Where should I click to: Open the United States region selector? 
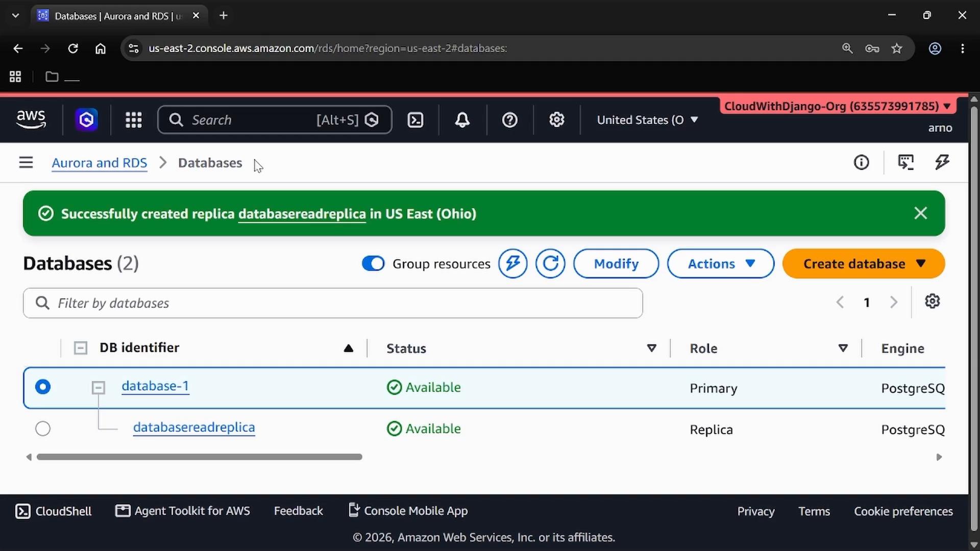(647, 120)
